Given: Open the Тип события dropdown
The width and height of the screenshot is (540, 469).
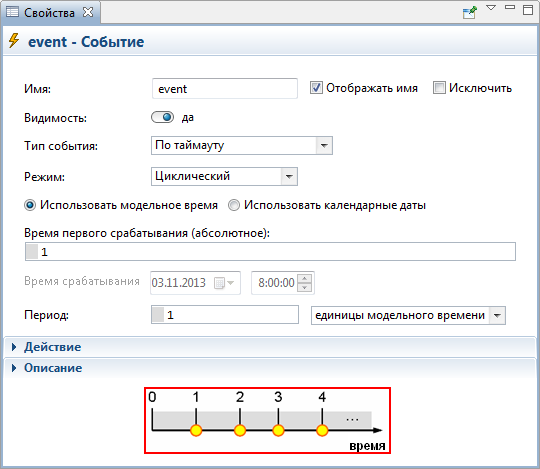Looking at the screenshot, I should 242,145.
